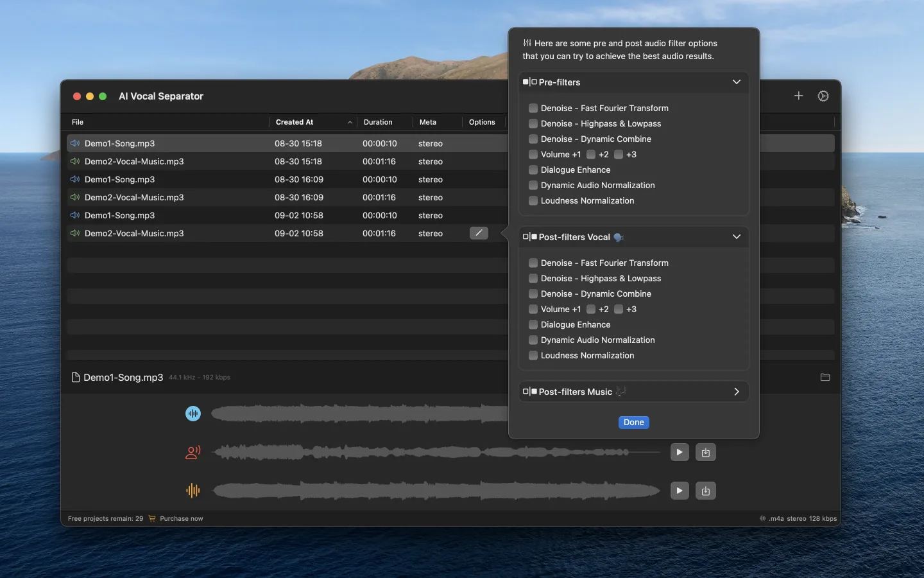This screenshot has height=578, width=924.
Task: Enable Pre-filters Denoise - Highpass & Lowpass
Action: click(x=533, y=123)
